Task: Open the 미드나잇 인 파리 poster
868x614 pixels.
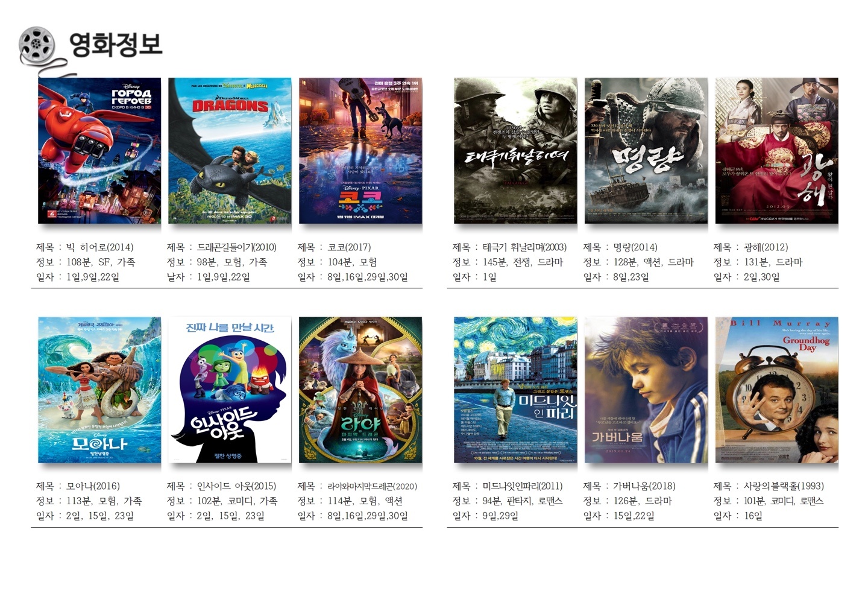Action: (515, 390)
